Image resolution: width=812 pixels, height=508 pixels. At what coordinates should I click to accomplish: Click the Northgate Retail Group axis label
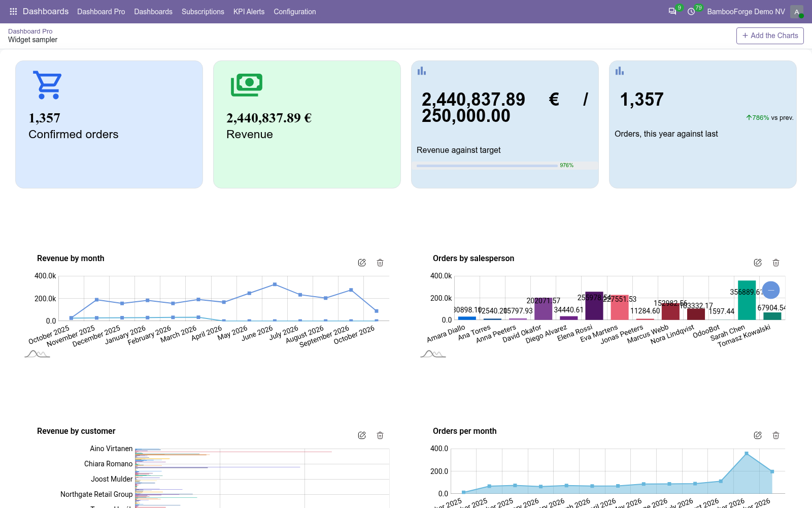(96, 494)
